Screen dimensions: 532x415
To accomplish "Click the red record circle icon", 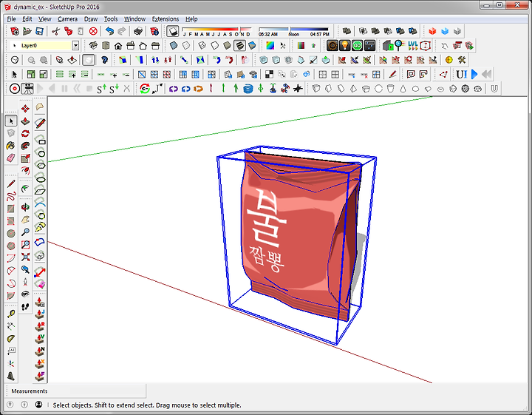I will coord(15,89).
